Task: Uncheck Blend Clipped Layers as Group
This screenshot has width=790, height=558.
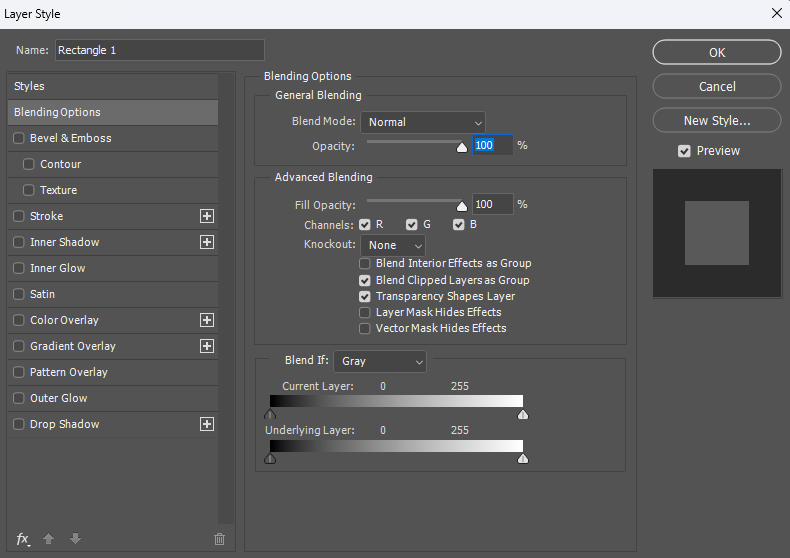Action: tap(365, 280)
